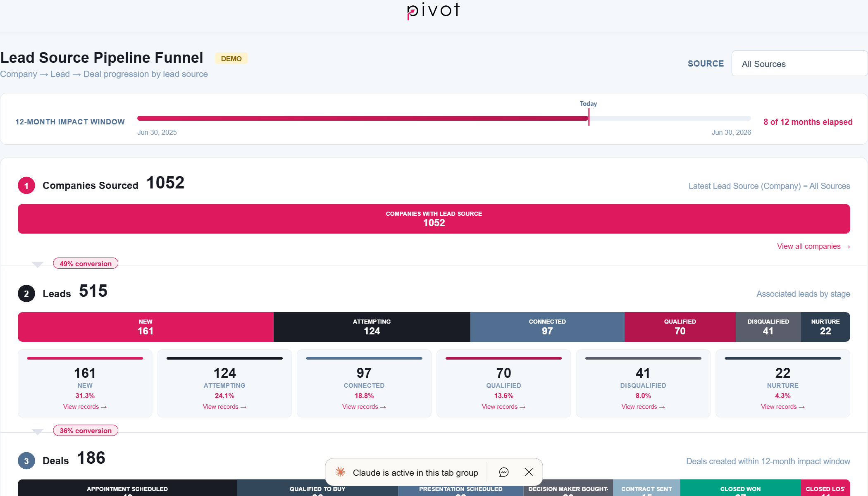
Task: Dismiss the Claude tab group notification
Action: tap(529, 472)
